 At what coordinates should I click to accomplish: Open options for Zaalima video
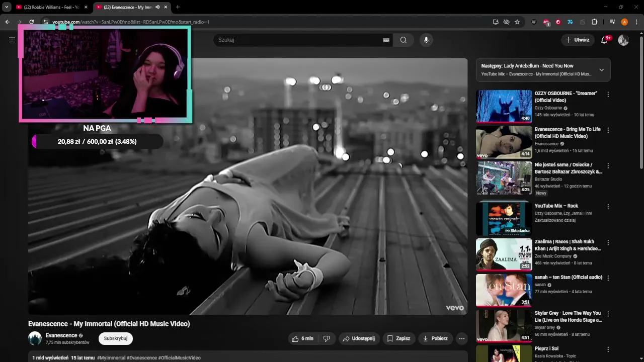pos(608,243)
